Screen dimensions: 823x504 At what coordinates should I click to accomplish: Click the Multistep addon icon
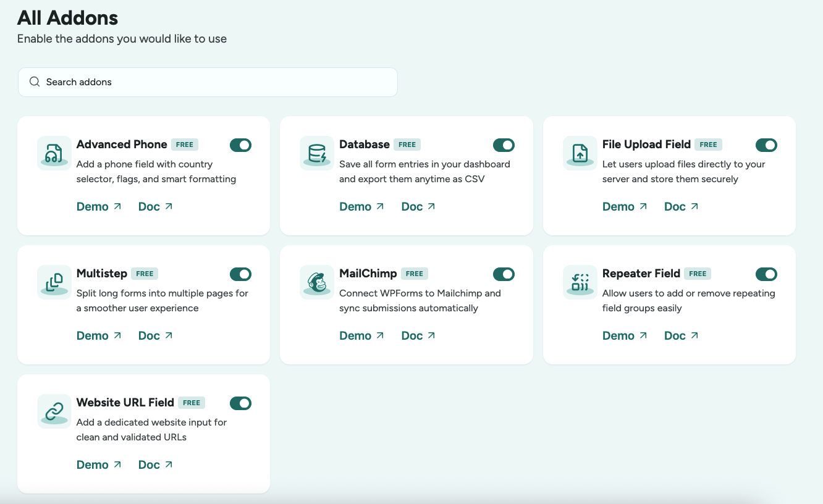click(54, 282)
